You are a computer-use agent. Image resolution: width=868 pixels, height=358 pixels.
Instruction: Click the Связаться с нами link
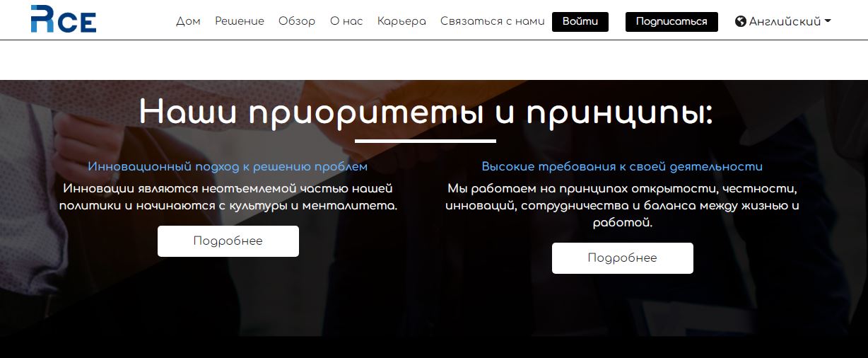point(492,21)
